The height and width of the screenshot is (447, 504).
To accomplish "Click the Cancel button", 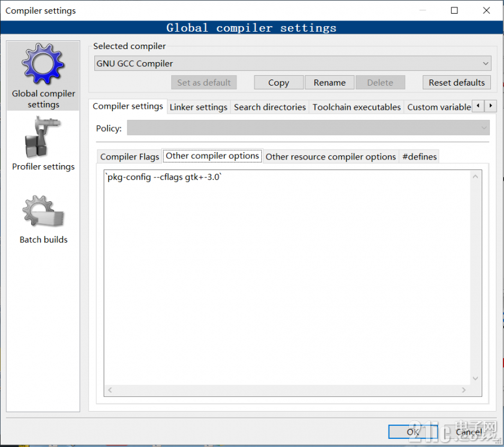I will [469, 432].
